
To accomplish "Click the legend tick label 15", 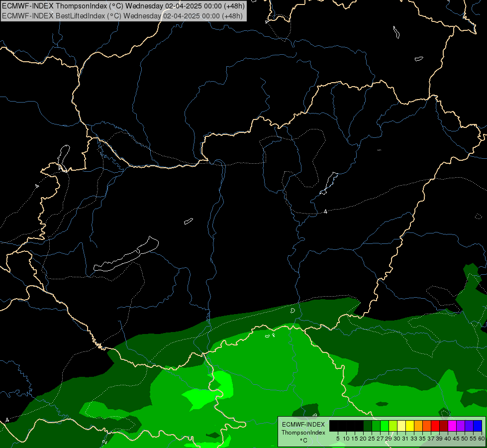I will point(355,439).
